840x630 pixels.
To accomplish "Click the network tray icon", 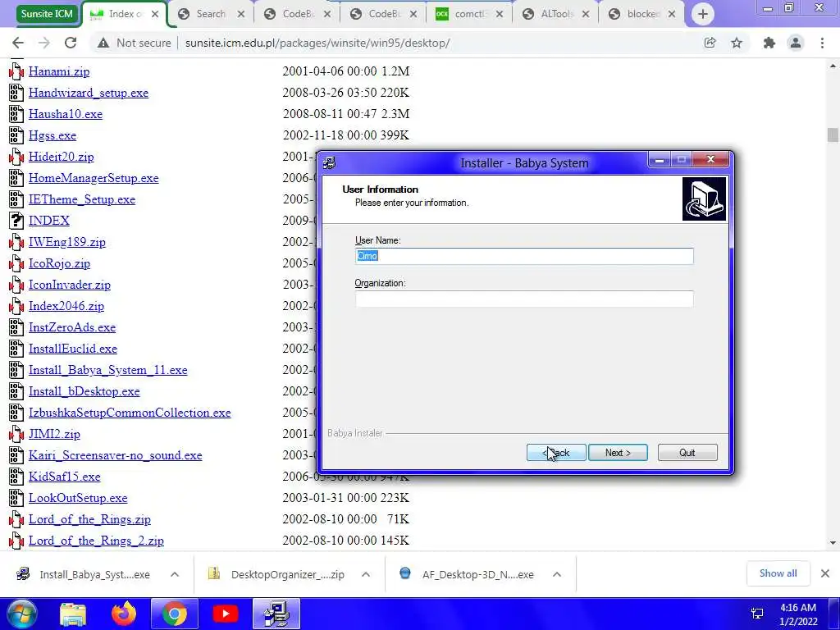I will click(757, 614).
